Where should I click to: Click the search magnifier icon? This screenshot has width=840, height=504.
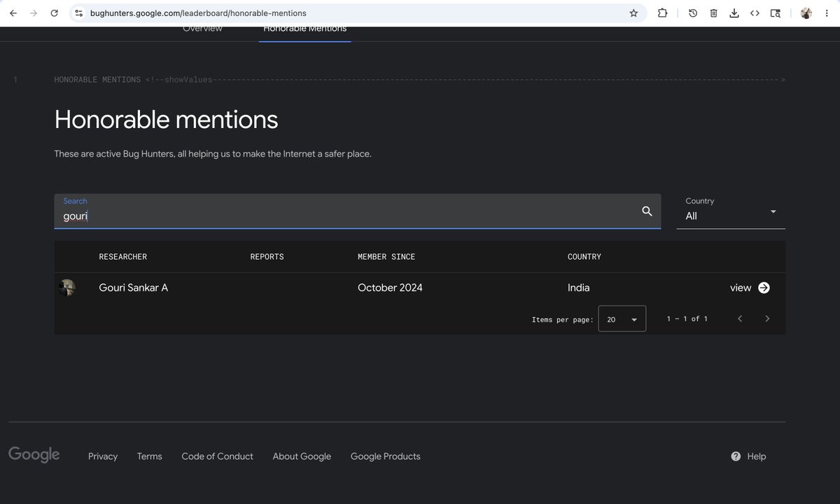647,211
